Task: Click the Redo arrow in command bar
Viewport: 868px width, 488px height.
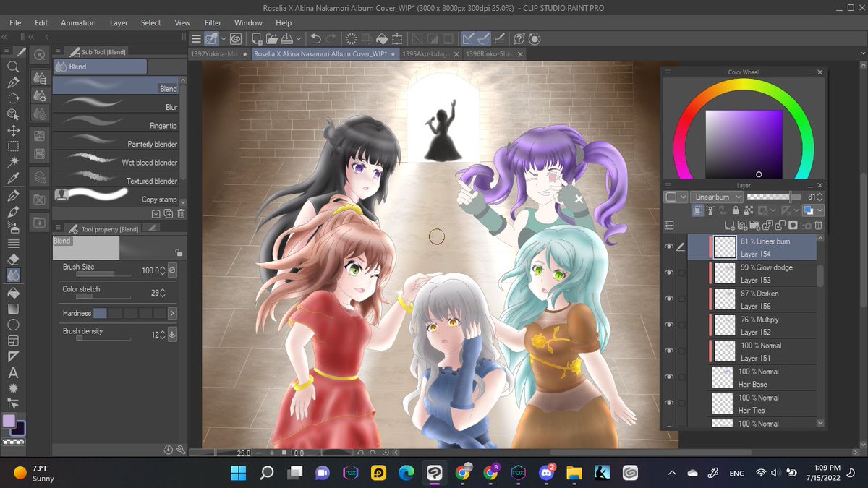Action: [x=331, y=38]
